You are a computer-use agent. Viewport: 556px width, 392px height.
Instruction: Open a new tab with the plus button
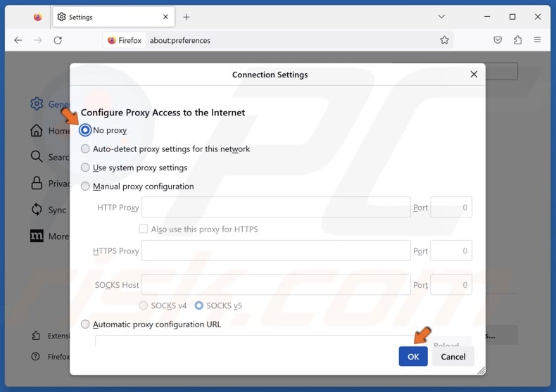[187, 17]
